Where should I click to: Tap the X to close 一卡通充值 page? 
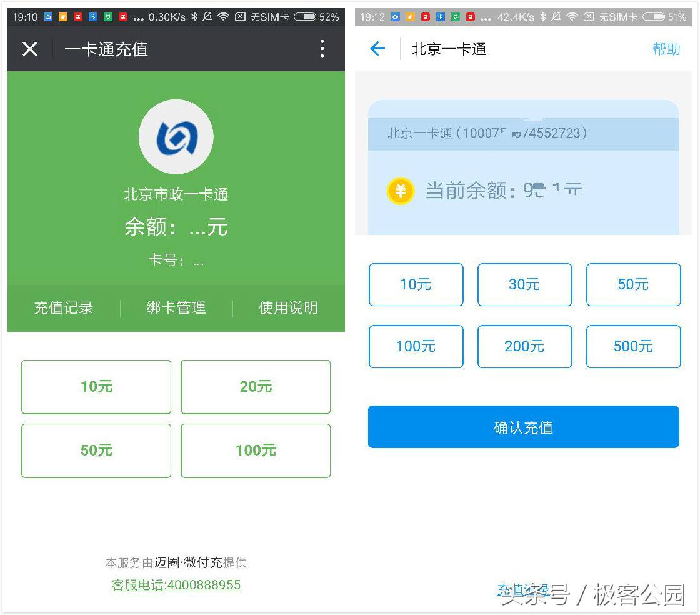(x=30, y=49)
